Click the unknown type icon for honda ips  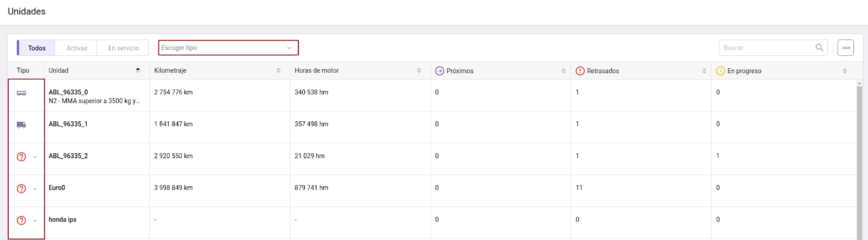tap(21, 220)
